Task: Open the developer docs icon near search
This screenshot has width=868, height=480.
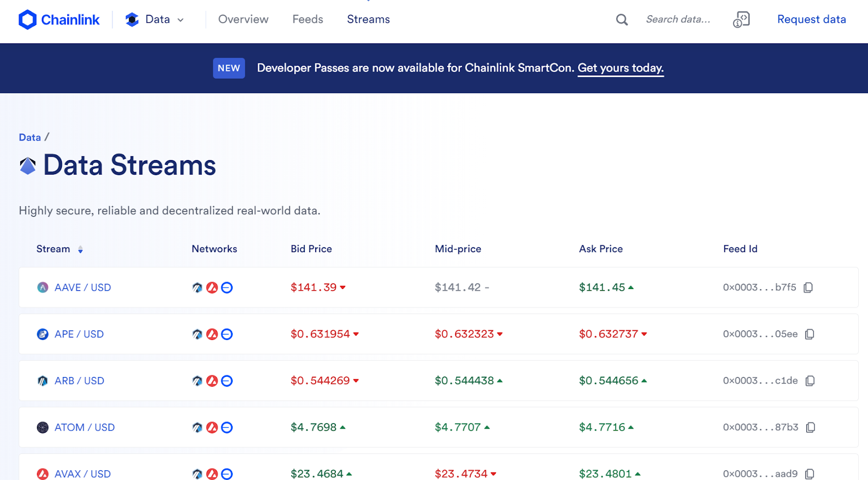Action: pyautogui.click(x=741, y=20)
